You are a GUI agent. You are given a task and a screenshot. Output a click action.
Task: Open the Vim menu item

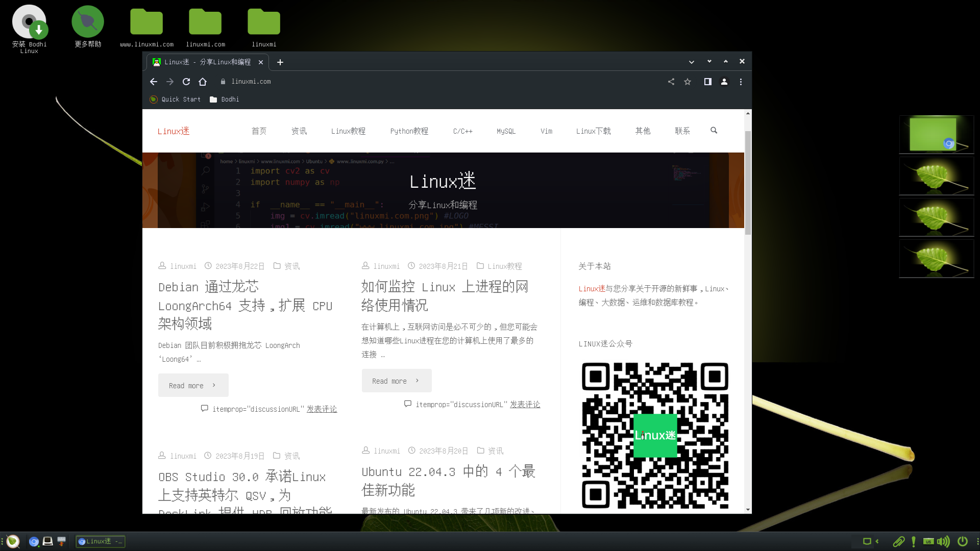tap(547, 131)
